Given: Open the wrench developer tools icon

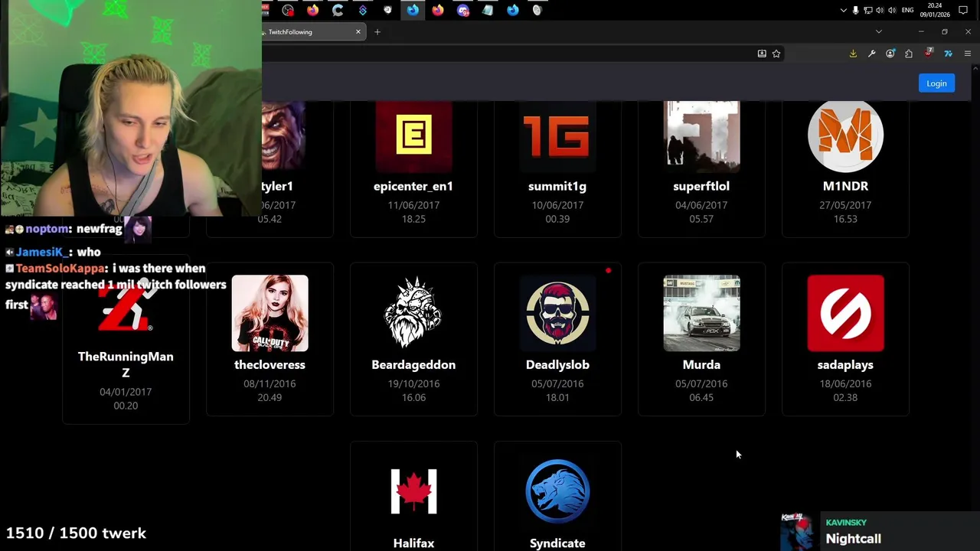Looking at the screenshot, I should coord(871,54).
